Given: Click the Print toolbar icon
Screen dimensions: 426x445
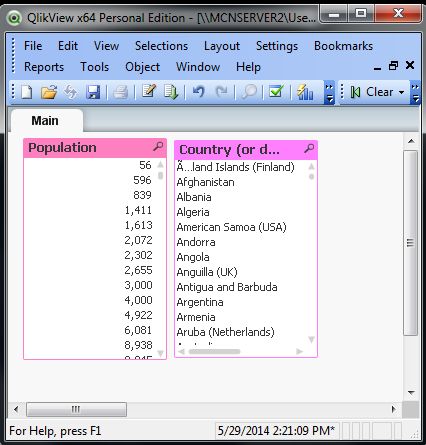Looking at the screenshot, I should 120,92.
